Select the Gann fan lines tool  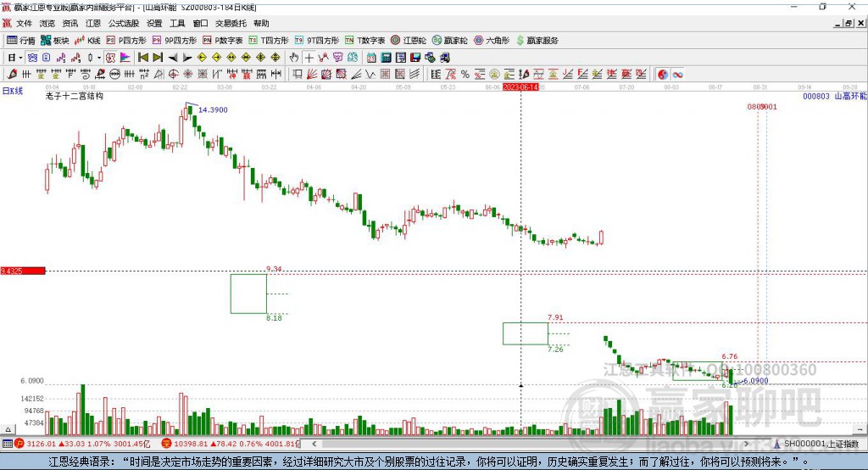[312, 75]
